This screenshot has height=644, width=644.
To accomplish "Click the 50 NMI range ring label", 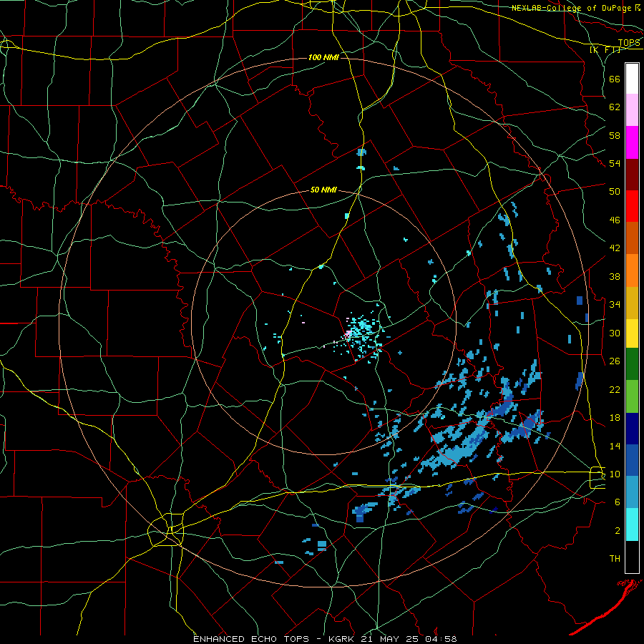I will (323, 190).
